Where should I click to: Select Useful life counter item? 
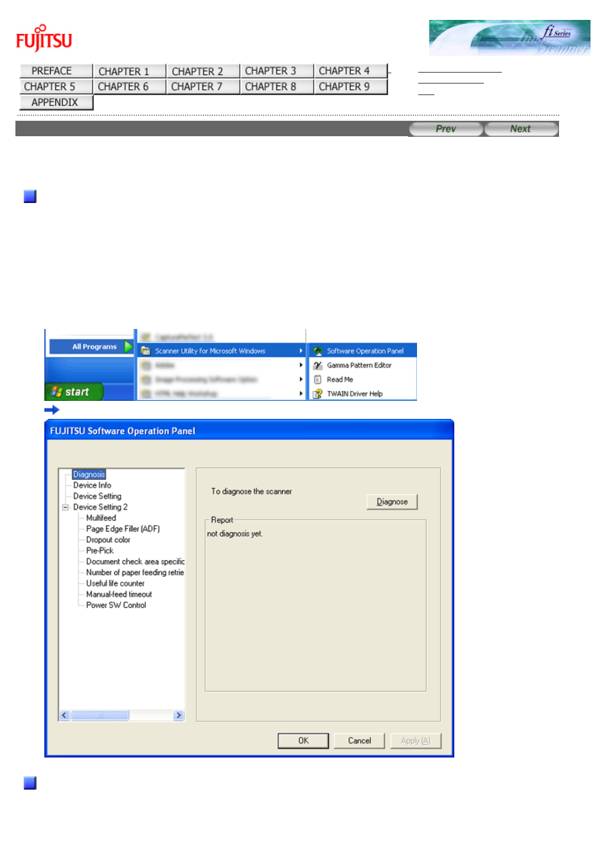115,583
